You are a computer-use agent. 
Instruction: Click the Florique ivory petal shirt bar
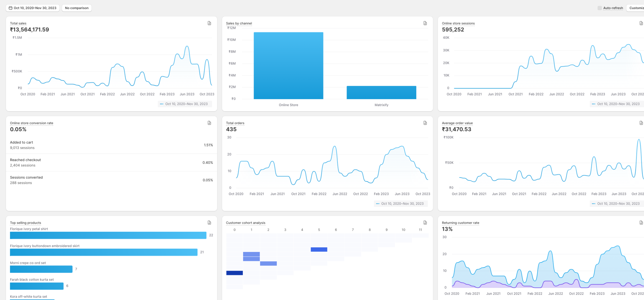(x=108, y=235)
